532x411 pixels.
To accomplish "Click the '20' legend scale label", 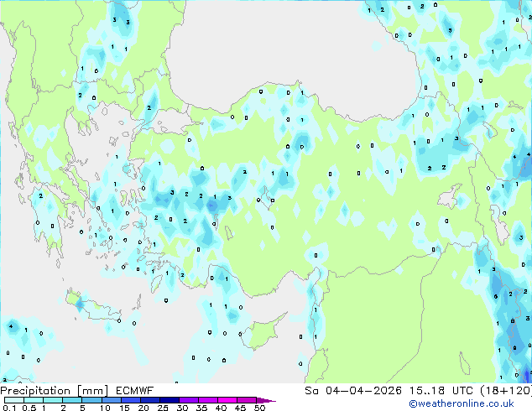I will (x=143, y=408).
